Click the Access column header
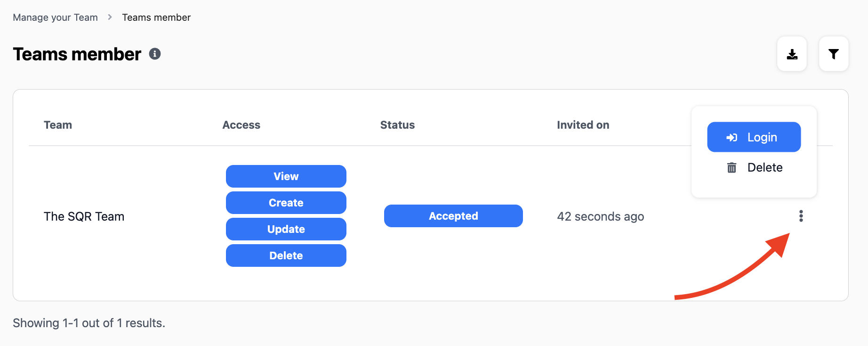The height and width of the screenshot is (346, 868). [x=241, y=125]
